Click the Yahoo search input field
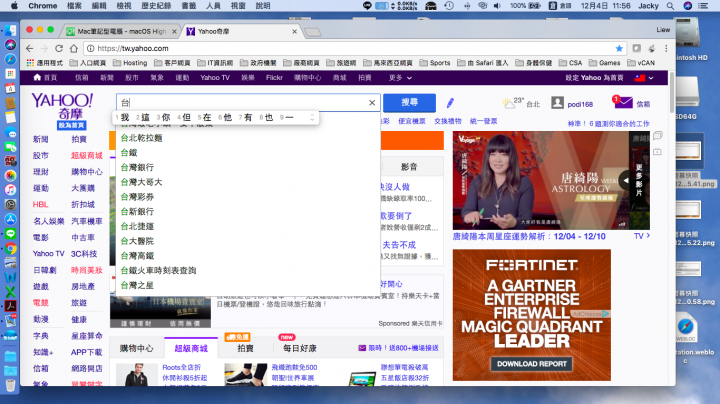This screenshot has width=720, height=404. [248, 102]
